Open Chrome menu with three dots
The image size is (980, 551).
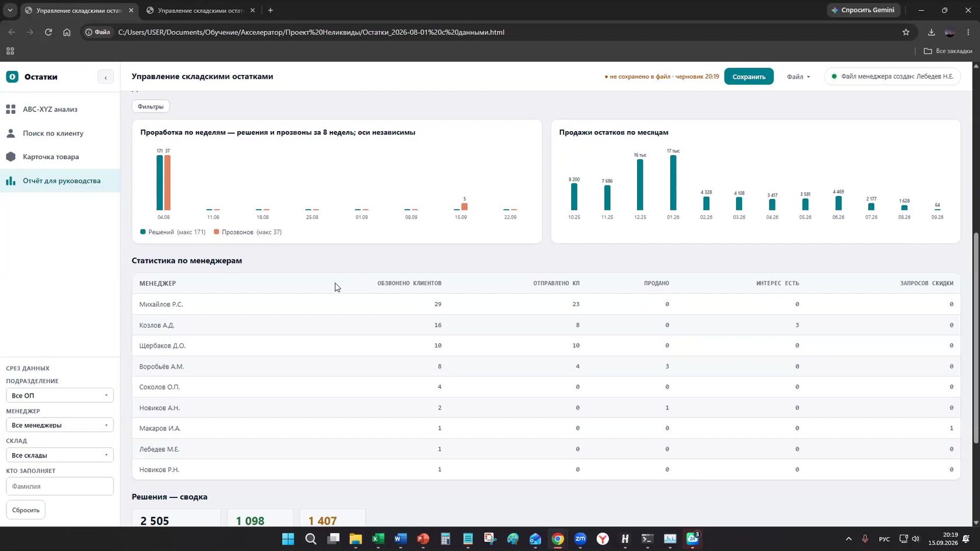coord(968,32)
